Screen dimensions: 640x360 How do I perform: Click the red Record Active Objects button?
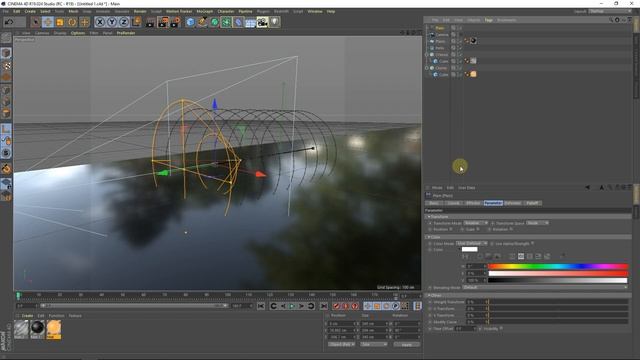(336, 306)
